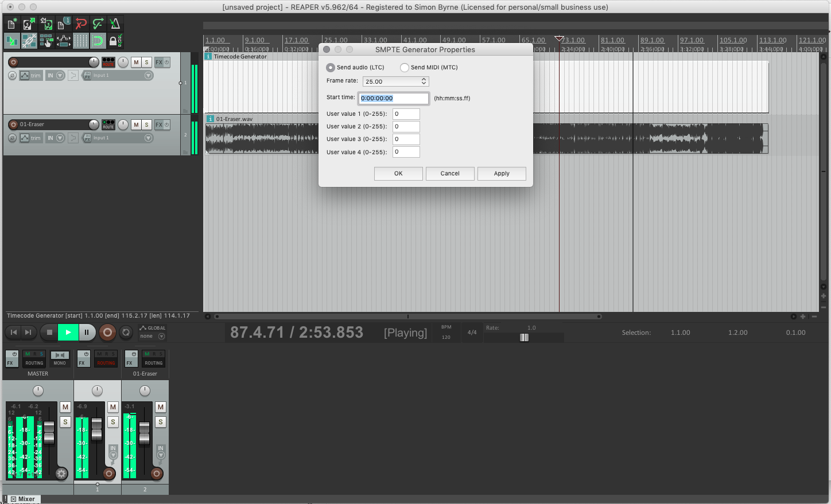Image resolution: width=831 pixels, height=504 pixels.
Task: Click User value 4 input field
Action: [406, 152]
